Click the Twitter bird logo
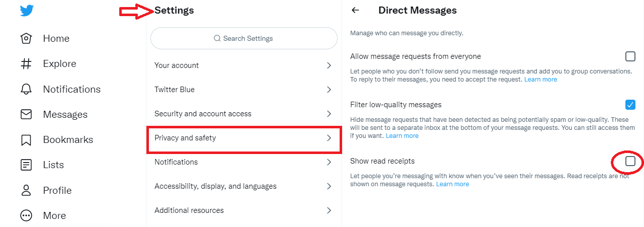This screenshot has width=644, height=227. click(27, 11)
